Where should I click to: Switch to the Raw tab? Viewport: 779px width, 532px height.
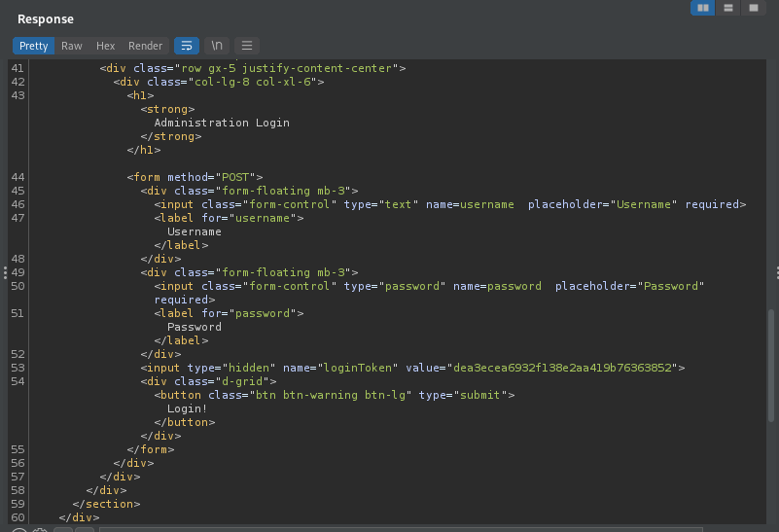[71, 46]
